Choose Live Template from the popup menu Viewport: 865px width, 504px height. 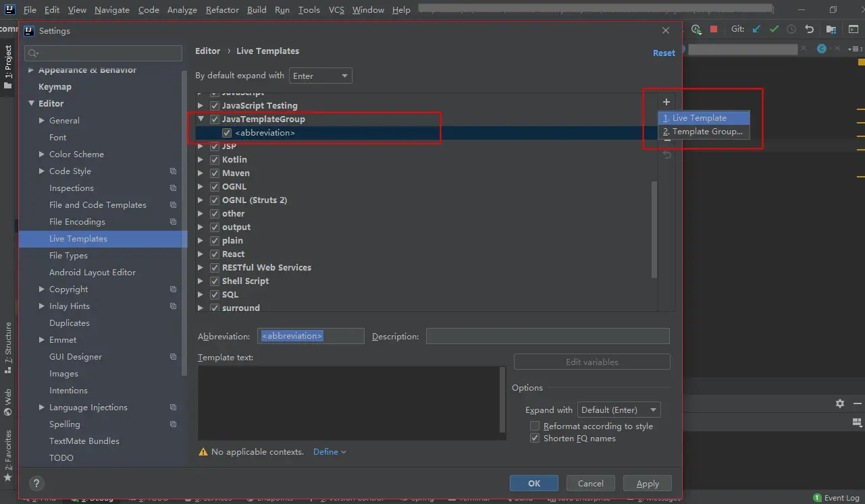[704, 118]
